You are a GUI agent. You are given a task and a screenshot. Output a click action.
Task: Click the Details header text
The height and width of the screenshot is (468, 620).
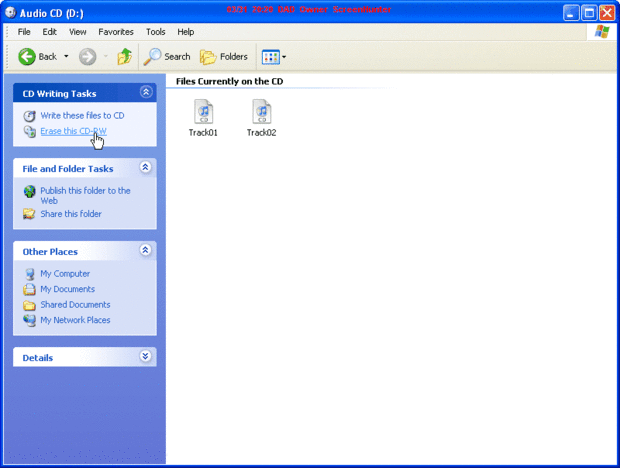38,358
